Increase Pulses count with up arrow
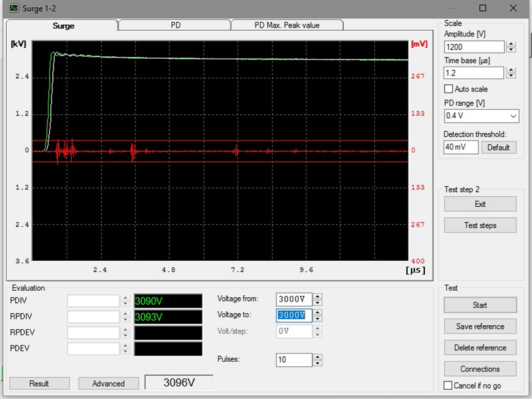This screenshot has height=399, width=532. tap(318, 357)
